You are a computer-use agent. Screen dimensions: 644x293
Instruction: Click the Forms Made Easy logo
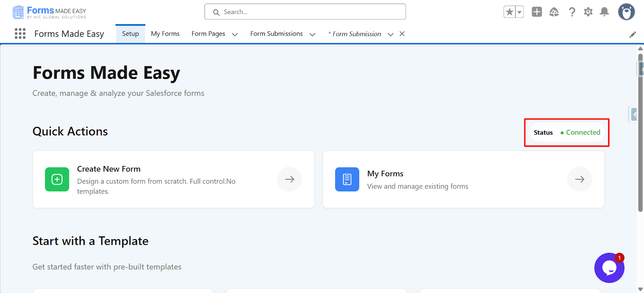pos(50,12)
